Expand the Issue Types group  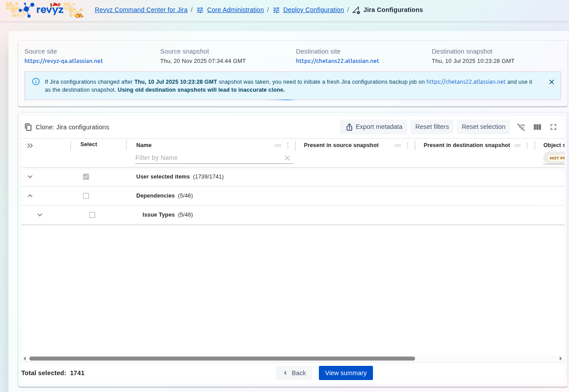(40, 215)
